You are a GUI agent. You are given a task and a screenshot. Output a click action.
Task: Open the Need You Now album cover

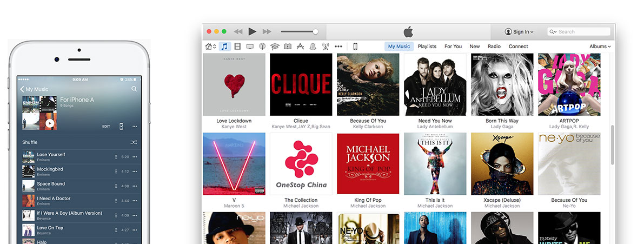coord(435,84)
